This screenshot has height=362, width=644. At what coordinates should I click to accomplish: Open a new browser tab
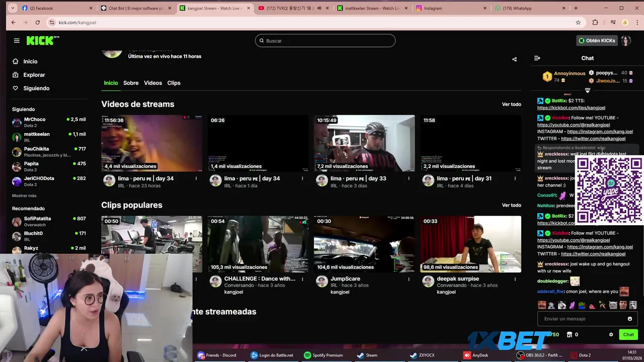(576, 8)
